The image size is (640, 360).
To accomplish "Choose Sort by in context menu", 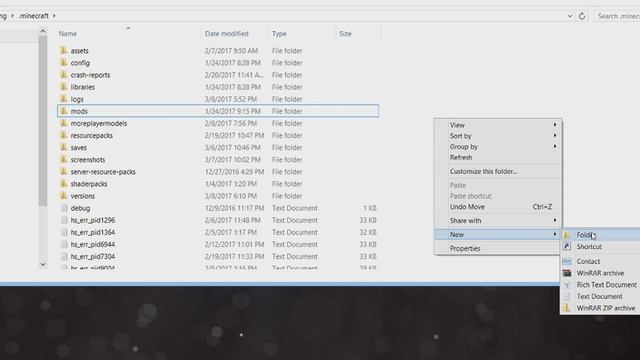I will point(498,136).
